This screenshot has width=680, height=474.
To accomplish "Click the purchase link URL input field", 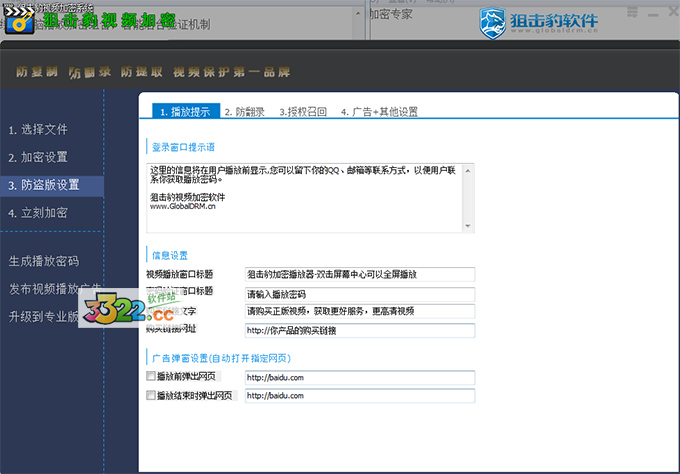I will coord(360,330).
